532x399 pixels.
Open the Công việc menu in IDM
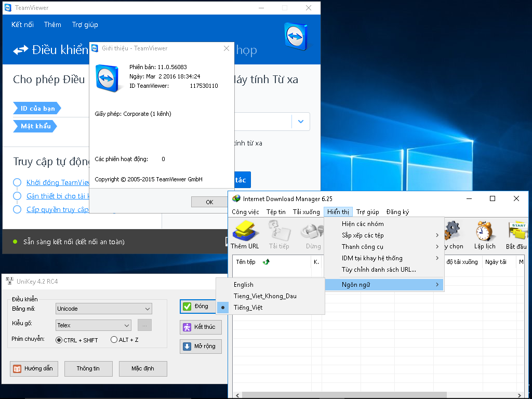click(245, 212)
